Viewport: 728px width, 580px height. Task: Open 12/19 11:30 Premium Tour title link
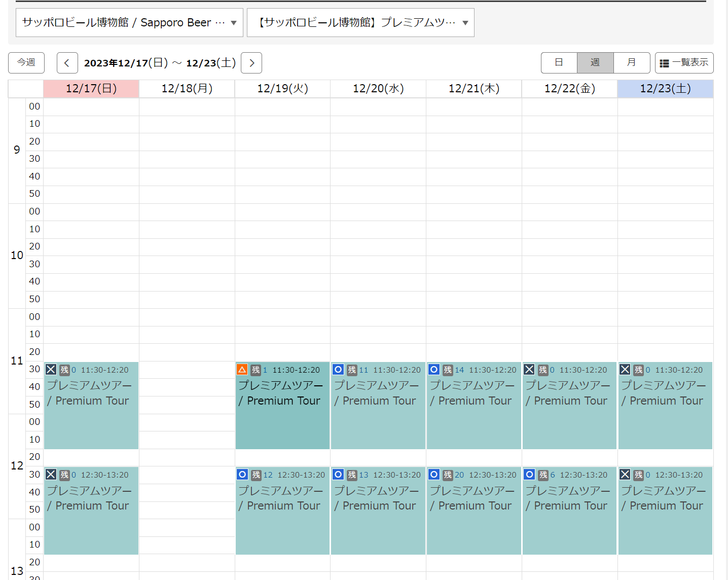280,393
